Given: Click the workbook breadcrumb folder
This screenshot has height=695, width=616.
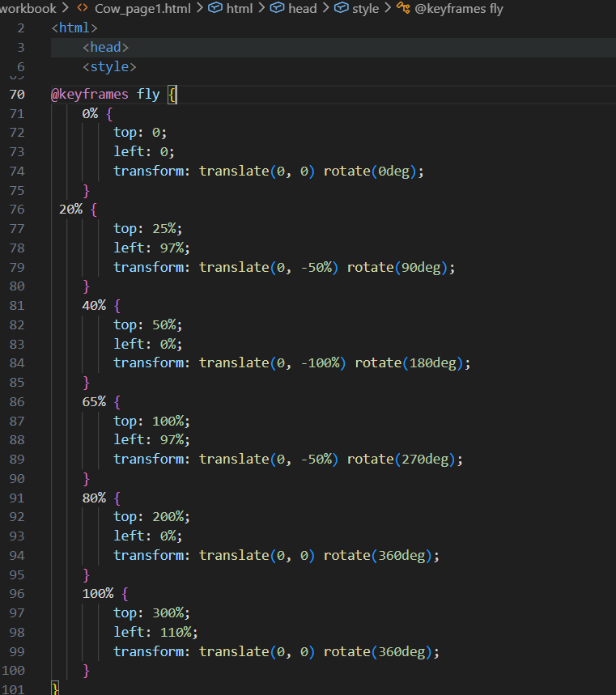Looking at the screenshot, I should (28, 8).
